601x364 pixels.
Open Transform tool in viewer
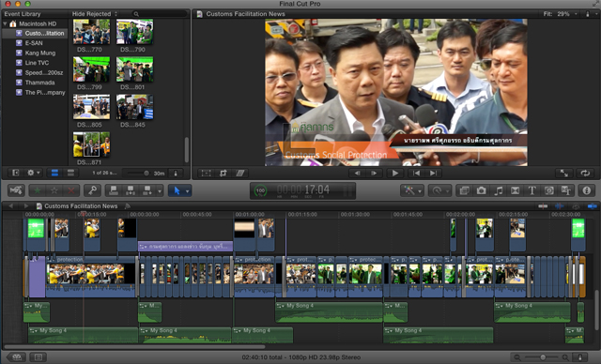click(x=207, y=174)
